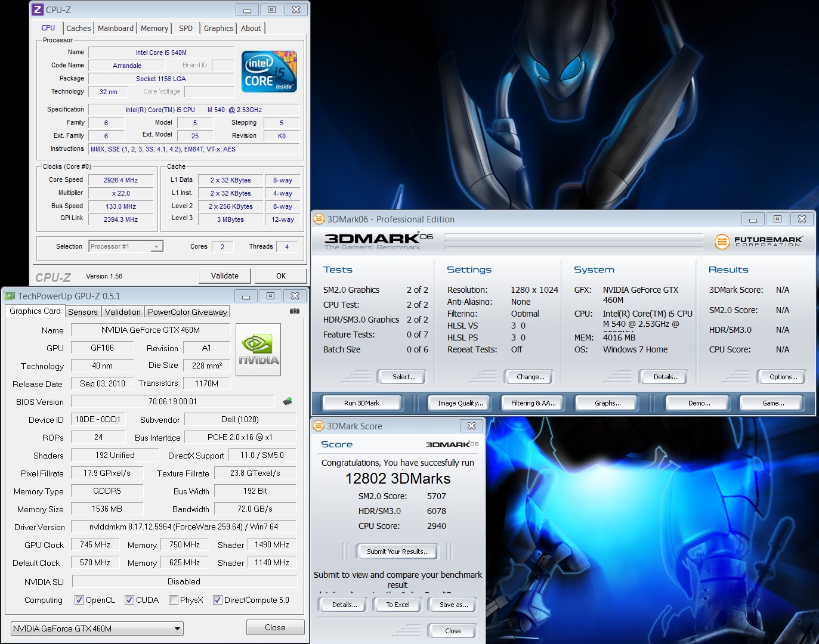Click Options under Results
This screenshot has height=644, width=819.
point(783,377)
